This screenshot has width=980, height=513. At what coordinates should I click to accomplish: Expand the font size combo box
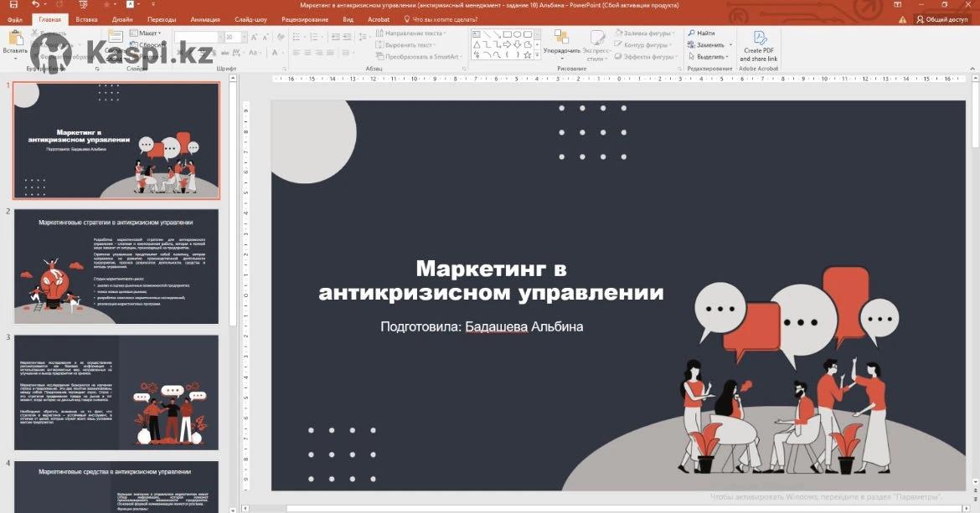coord(243,37)
